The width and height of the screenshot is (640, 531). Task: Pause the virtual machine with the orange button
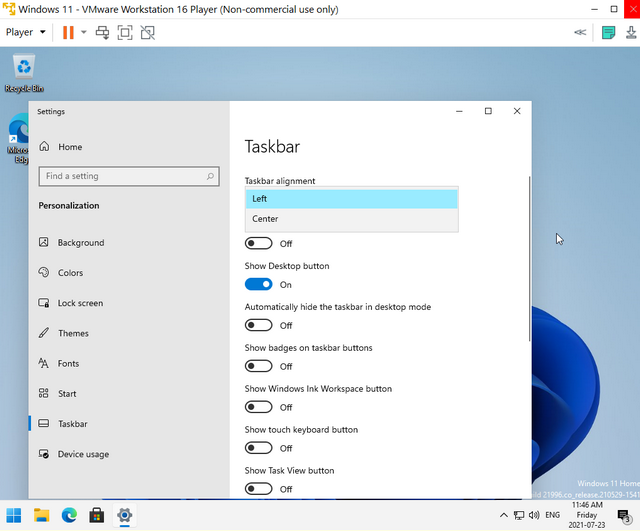68,32
